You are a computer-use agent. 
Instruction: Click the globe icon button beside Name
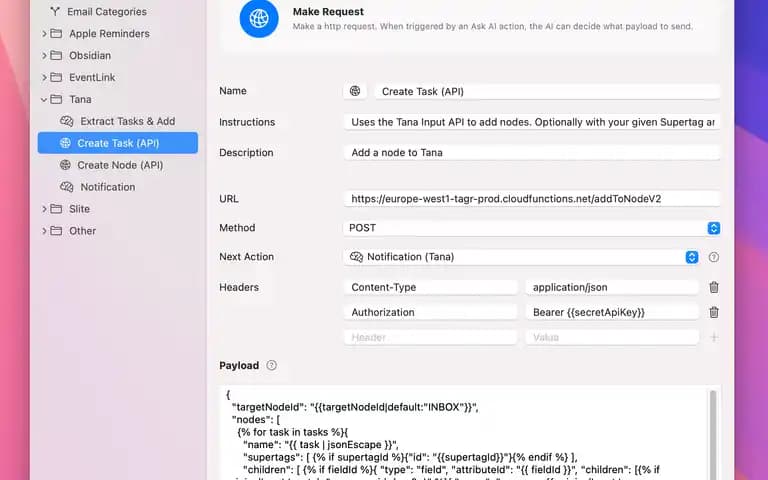(355, 91)
